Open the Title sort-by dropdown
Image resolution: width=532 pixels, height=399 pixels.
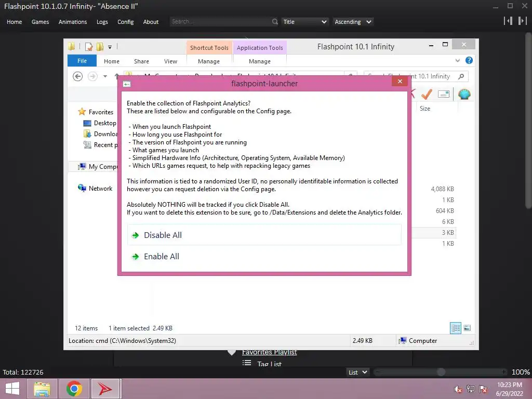[x=304, y=22]
